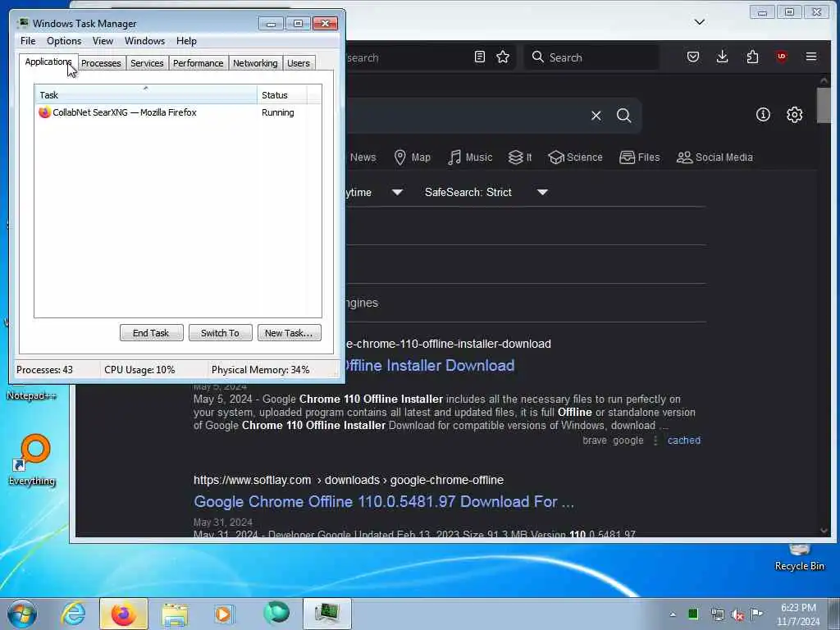Screen dimensions: 840x630
Task: Click the Task Manager taskbar button
Action: point(326,614)
